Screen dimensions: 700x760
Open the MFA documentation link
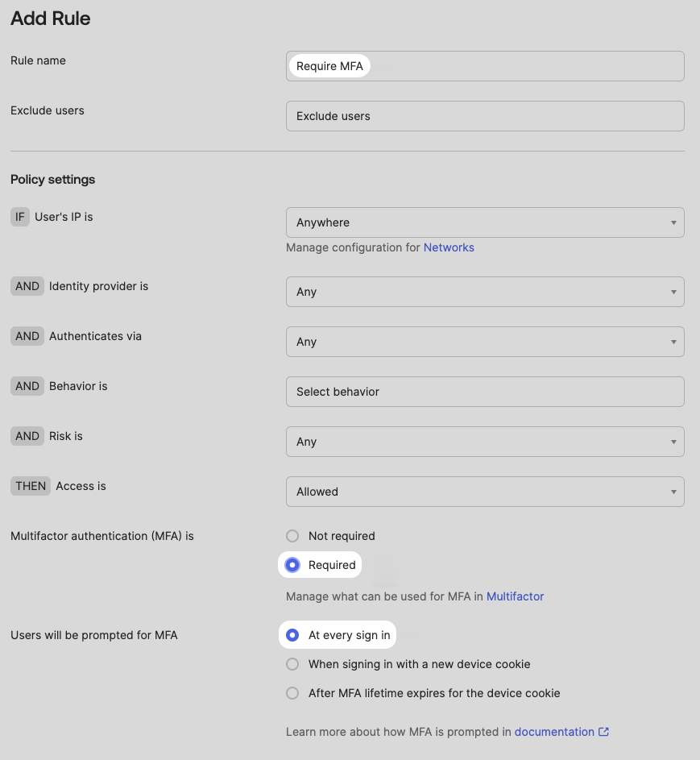click(x=554, y=732)
